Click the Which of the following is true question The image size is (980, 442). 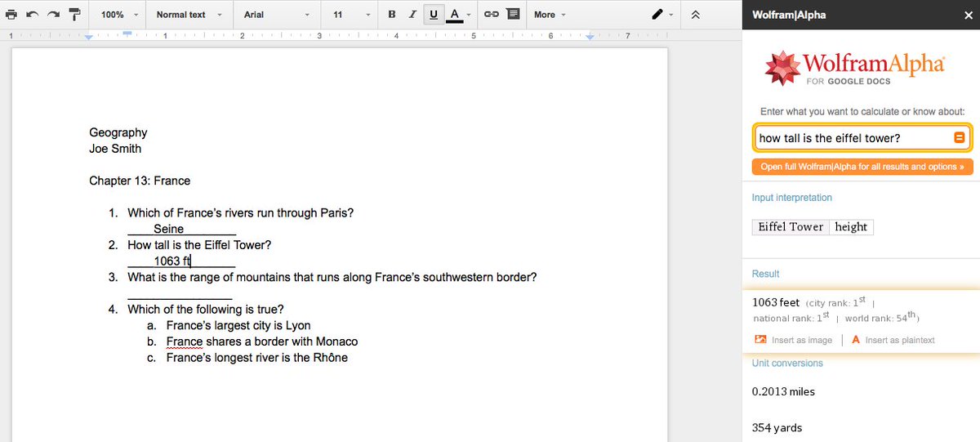[206, 309]
